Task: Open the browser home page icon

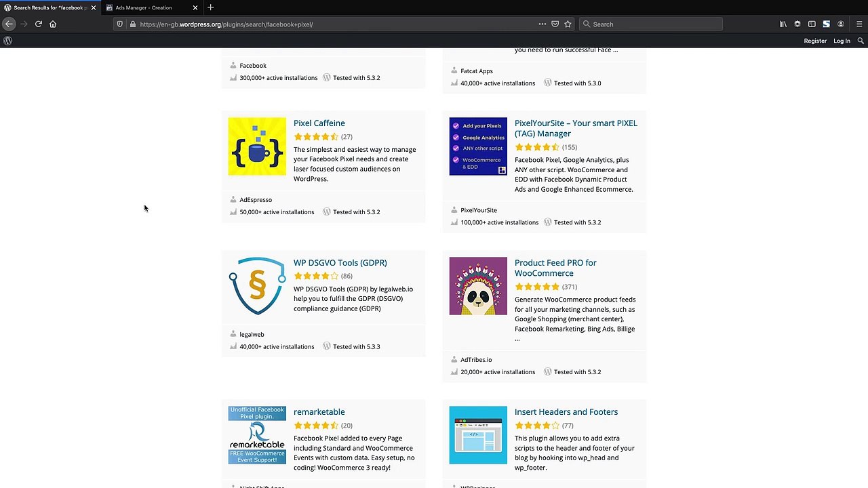Action: coord(53,24)
